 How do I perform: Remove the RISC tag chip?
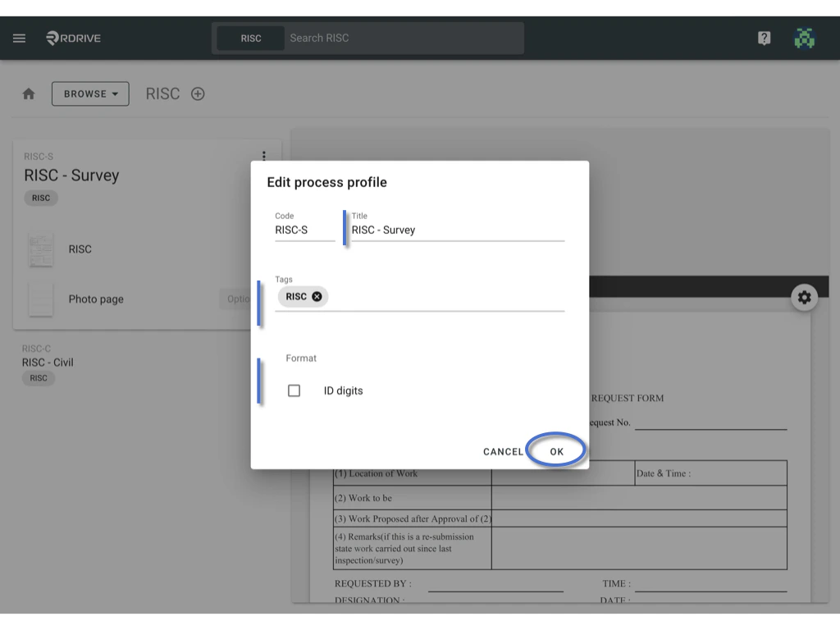tap(317, 296)
